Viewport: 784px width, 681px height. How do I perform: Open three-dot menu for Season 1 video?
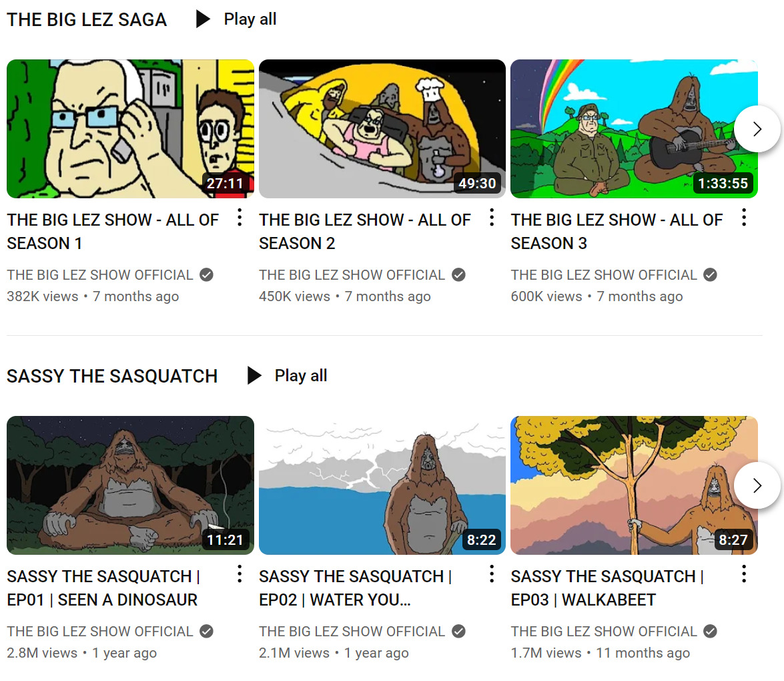(x=240, y=218)
